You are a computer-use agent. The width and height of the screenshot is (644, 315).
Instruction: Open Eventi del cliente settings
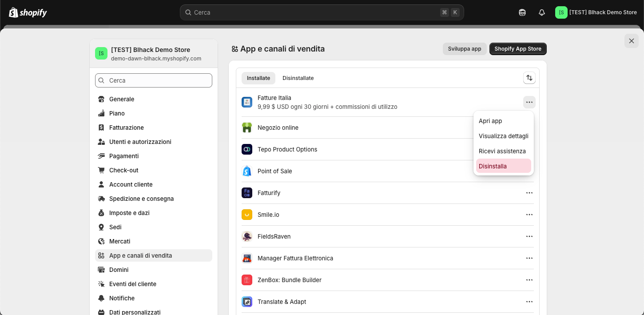tap(154, 284)
